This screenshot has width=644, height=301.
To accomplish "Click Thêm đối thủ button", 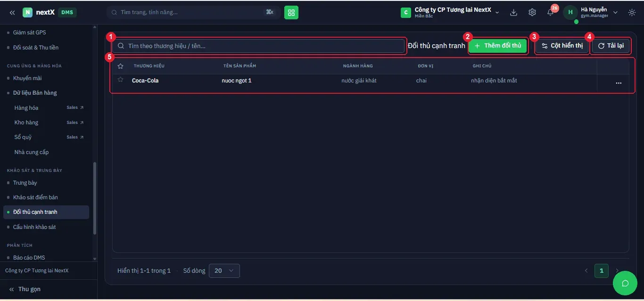I will click(498, 46).
